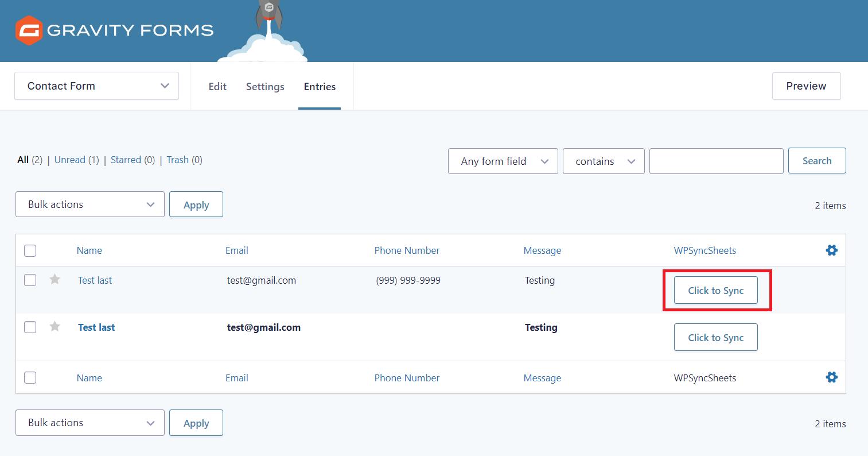The width and height of the screenshot is (868, 456).
Task: Click the (999) 999-9999 phone cell
Action: tap(408, 280)
